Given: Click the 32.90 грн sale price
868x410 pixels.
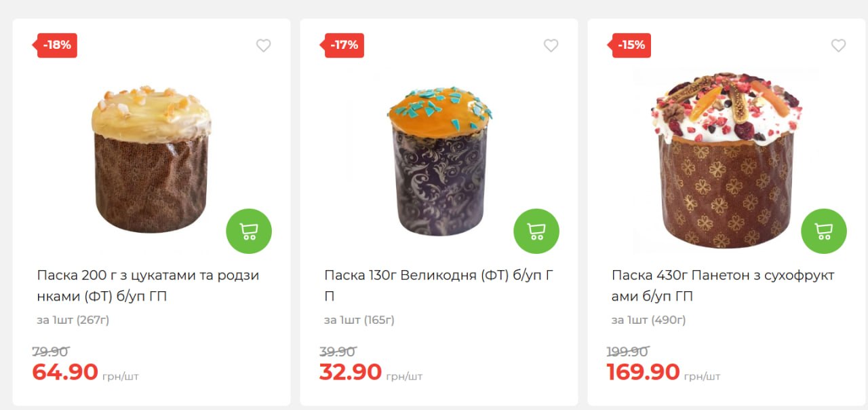Looking at the screenshot, I should (351, 372).
